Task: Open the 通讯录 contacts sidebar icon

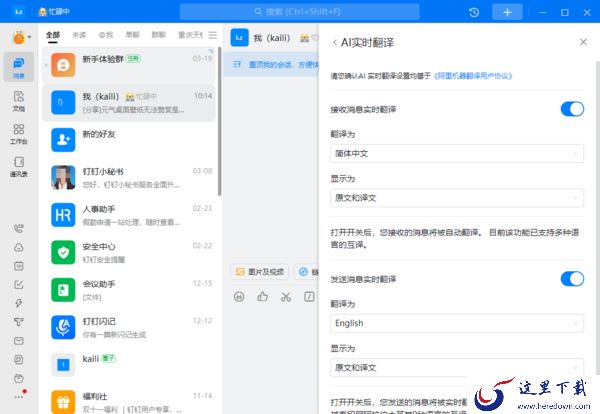Action: pyautogui.click(x=18, y=166)
